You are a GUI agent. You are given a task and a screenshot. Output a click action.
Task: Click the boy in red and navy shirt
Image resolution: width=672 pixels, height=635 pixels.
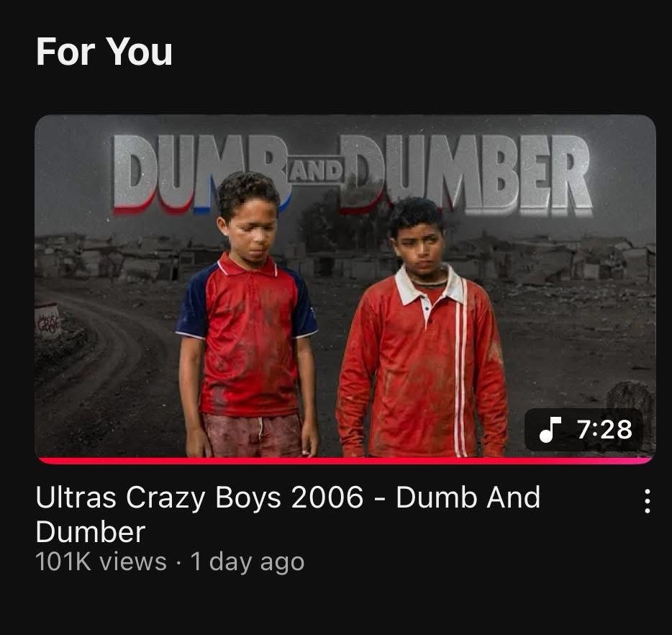248,315
